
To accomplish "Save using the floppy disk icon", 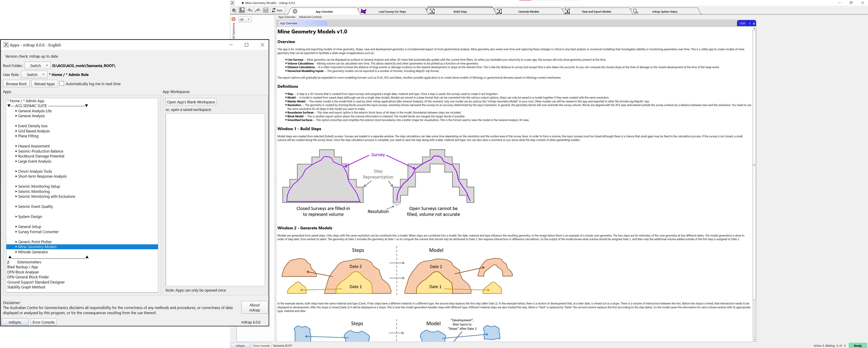I will coord(266,10).
